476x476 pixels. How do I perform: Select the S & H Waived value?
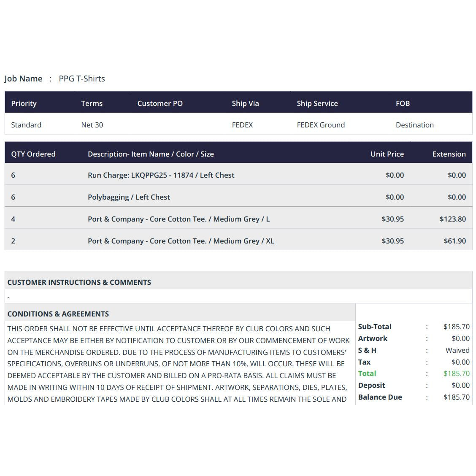(x=457, y=350)
